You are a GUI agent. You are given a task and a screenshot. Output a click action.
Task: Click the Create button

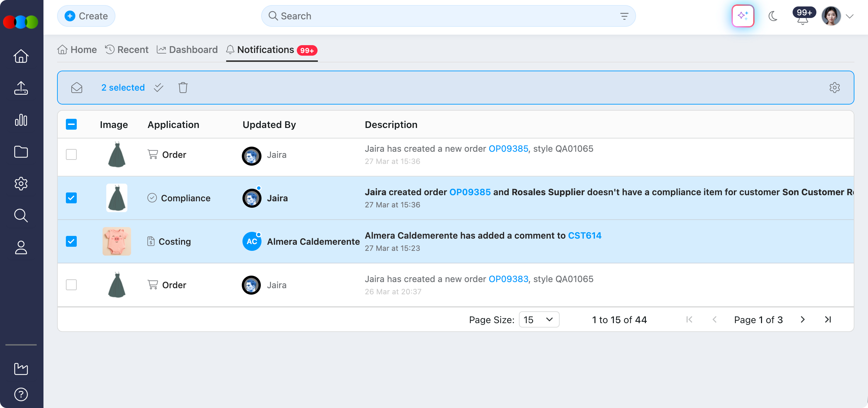[x=86, y=16]
